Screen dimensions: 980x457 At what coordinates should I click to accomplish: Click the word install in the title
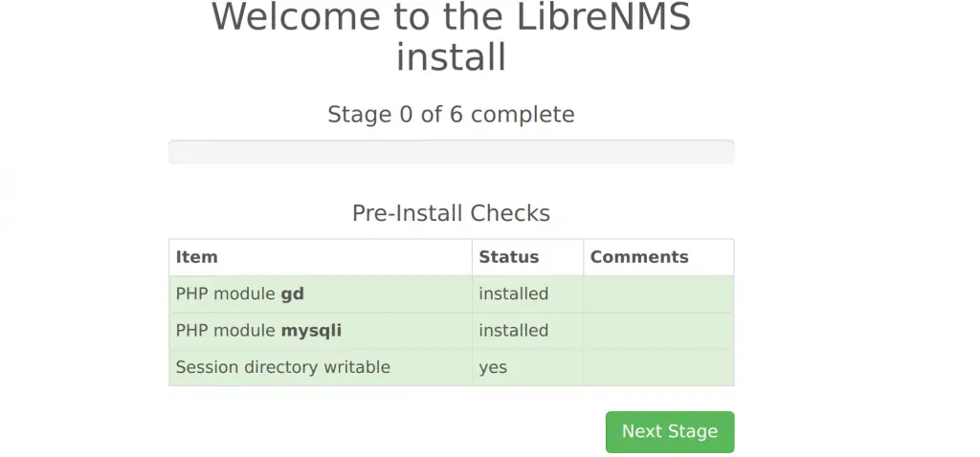click(452, 57)
